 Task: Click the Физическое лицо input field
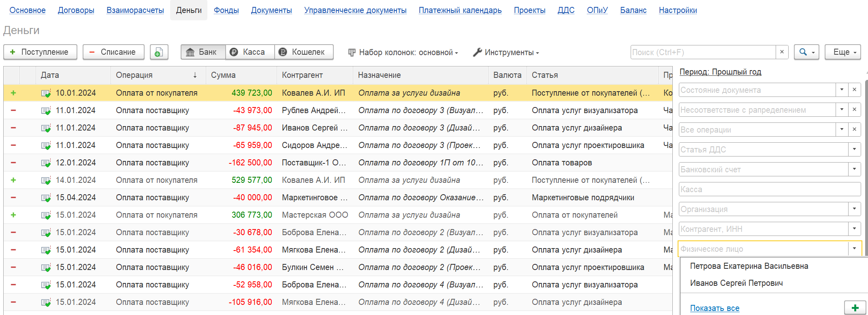coord(763,249)
